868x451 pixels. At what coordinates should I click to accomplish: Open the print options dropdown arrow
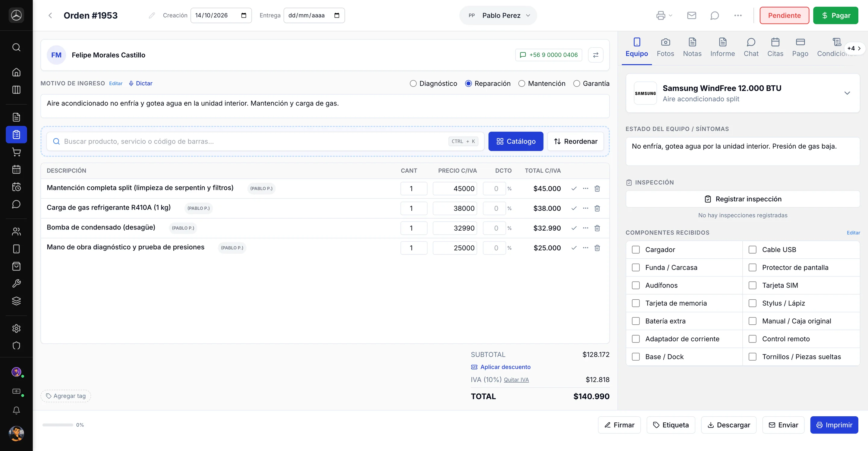point(671,15)
